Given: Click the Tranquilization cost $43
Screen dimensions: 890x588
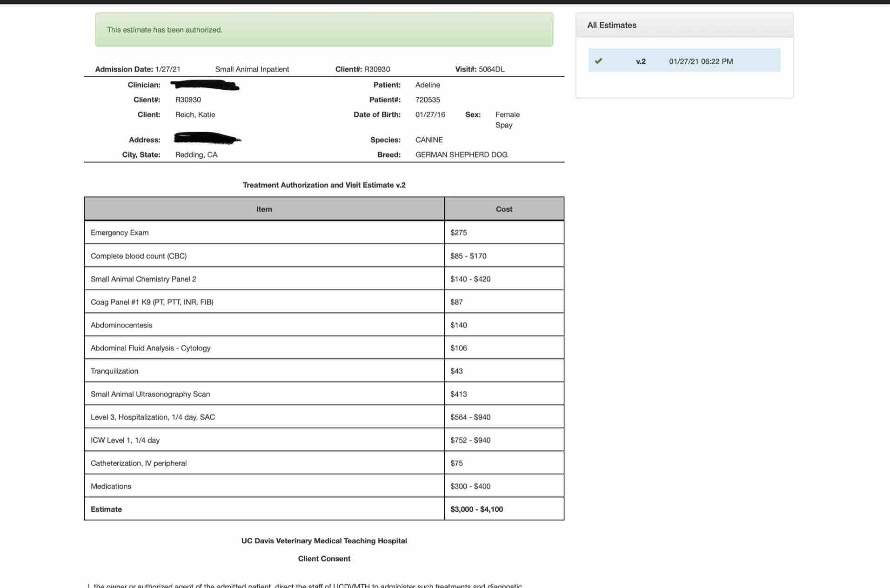Looking at the screenshot, I should point(456,371).
